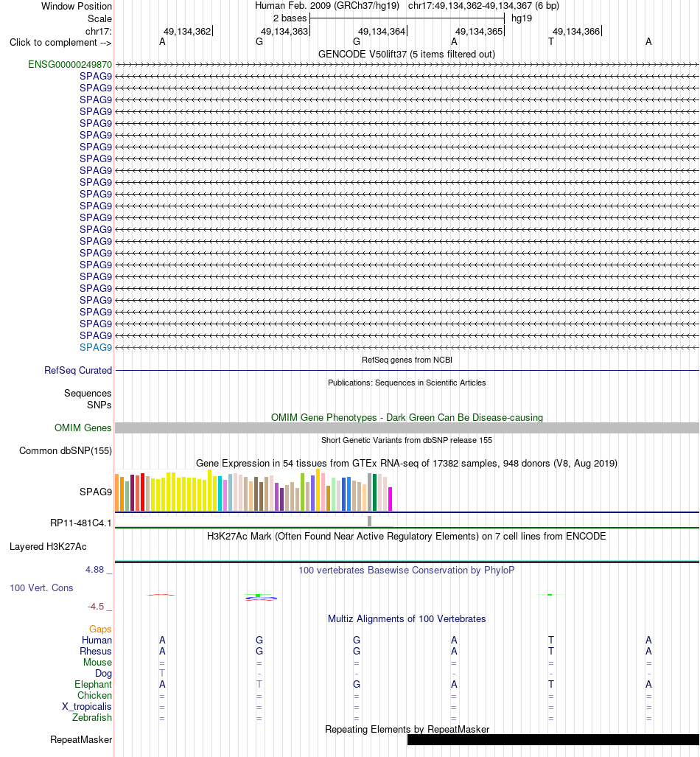Click the -4.5 conservation scale value

pyautogui.click(x=96, y=607)
